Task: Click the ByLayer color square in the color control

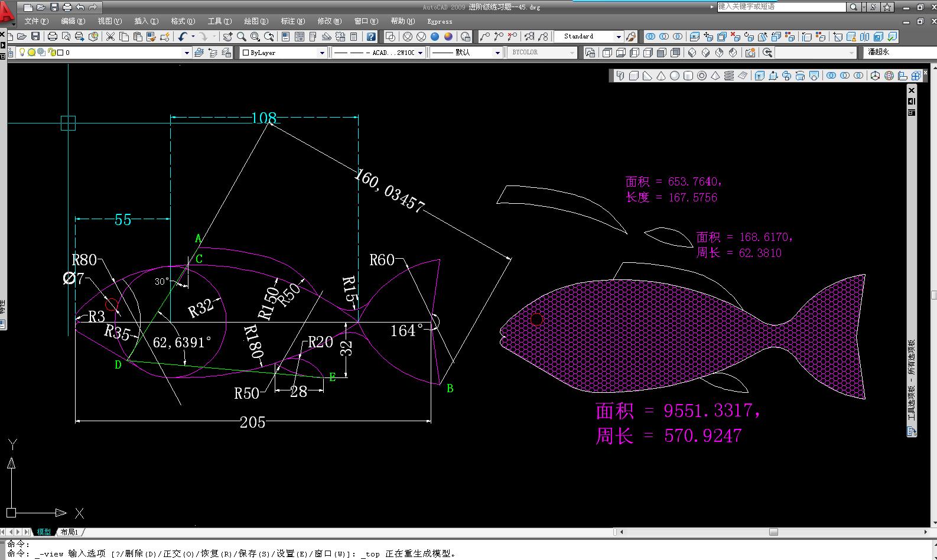Action: tap(246, 53)
